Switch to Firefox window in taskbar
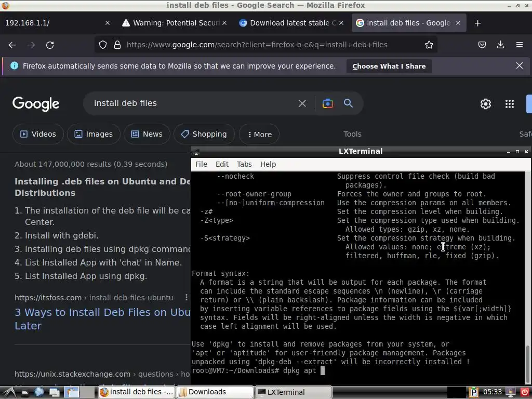 [137, 392]
